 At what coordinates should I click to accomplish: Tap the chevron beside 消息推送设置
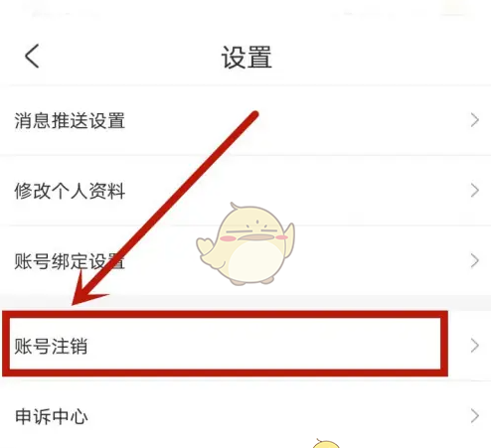(x=475, y=120)
